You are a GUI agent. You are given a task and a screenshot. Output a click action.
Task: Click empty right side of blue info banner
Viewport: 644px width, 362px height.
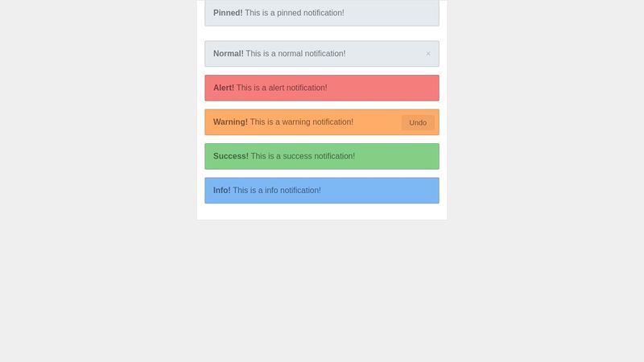394,191
